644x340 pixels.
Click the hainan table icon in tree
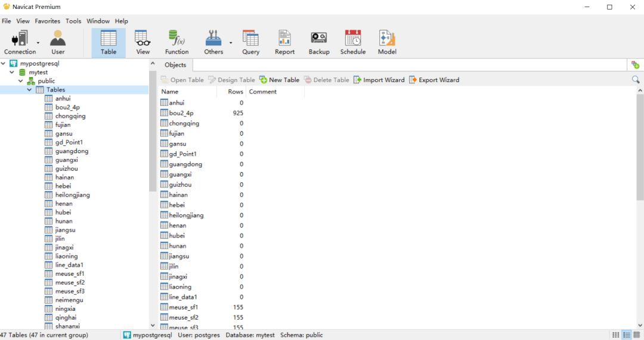48,177
